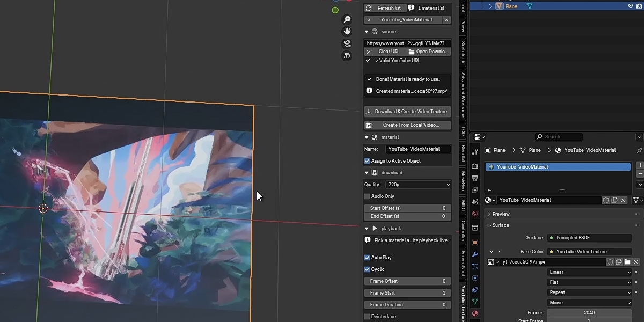Click Download & Create Video Texture button
This screenshot has width=644, height=322.
click(x=407, y=112)
